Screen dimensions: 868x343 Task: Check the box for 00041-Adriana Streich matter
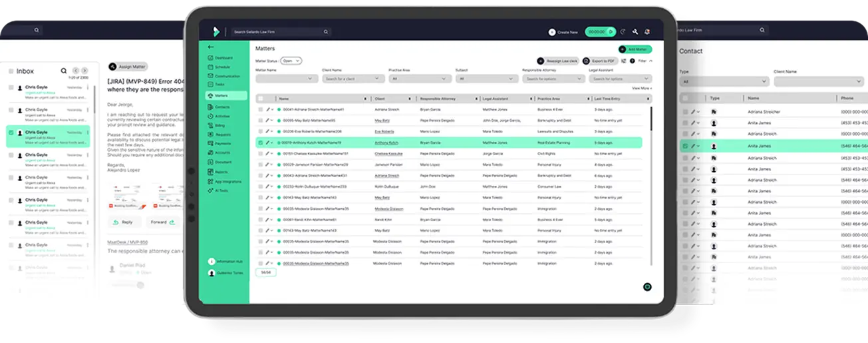click(261, 109)
